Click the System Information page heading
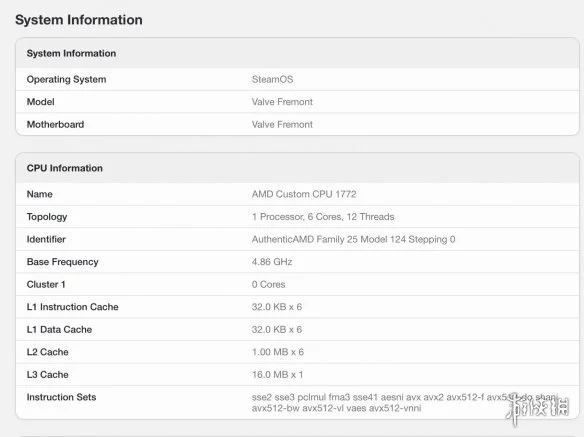Viewport: 584px width, 437px height. [x=79, y=20]
